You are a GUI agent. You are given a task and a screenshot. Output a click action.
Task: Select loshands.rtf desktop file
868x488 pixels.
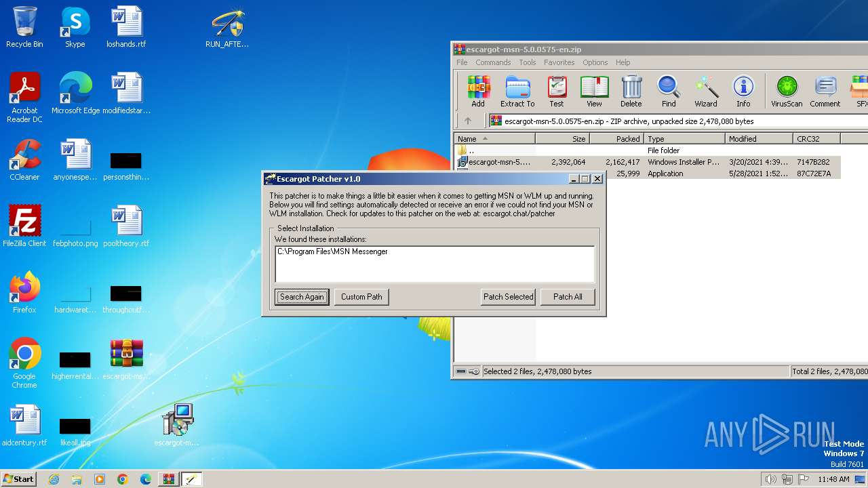tap(126, 27)
